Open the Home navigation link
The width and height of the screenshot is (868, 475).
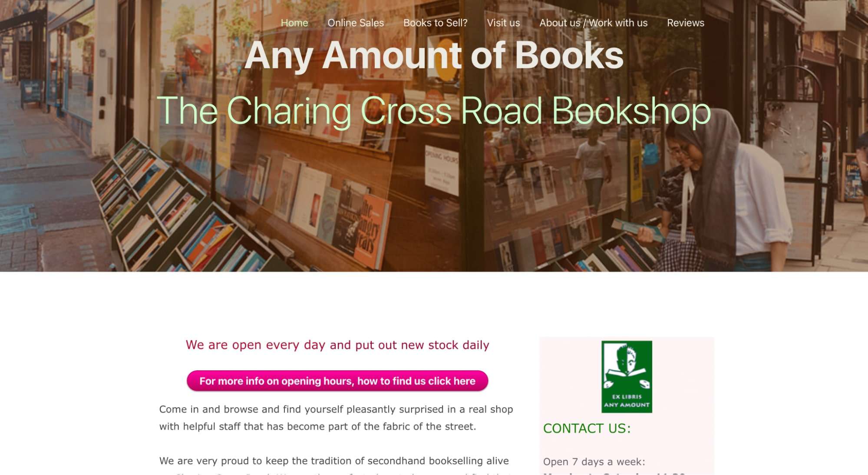[x=294, y=23]
